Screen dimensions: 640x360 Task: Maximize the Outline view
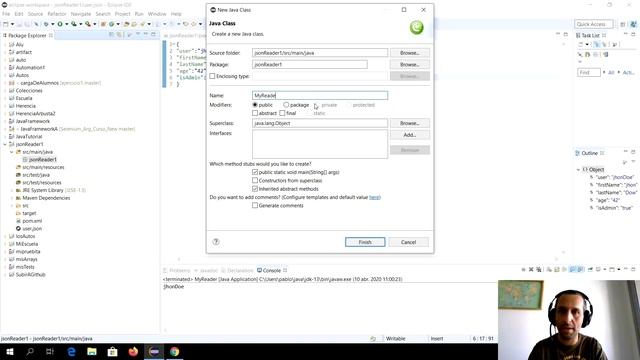pos(633,152)
